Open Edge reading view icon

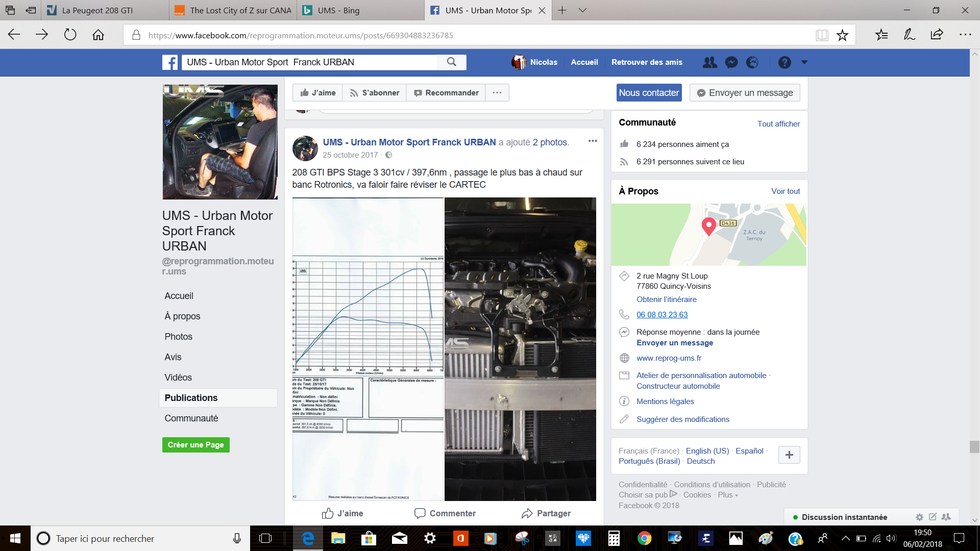click(822, 35)
